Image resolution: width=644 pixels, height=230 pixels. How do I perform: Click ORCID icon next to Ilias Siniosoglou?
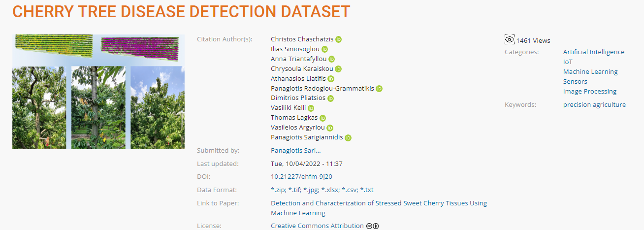pyautogui.click(x=324, y=49)
